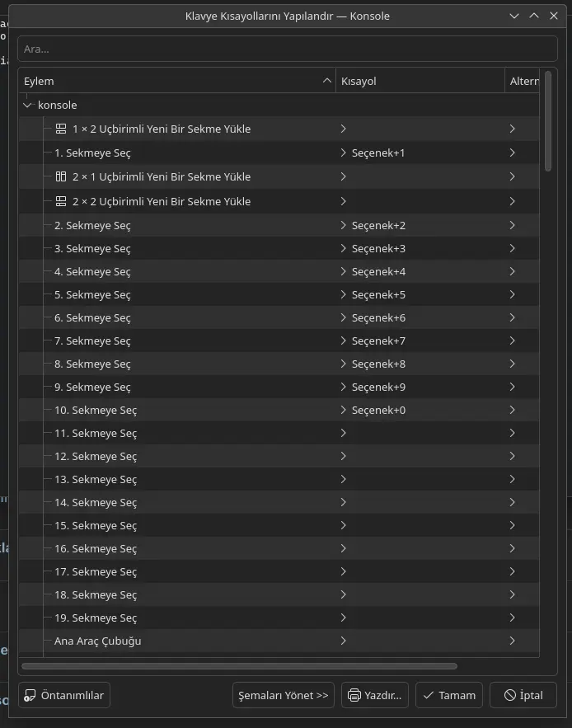Sort by the Kısayol column header

tap(420, 81)
